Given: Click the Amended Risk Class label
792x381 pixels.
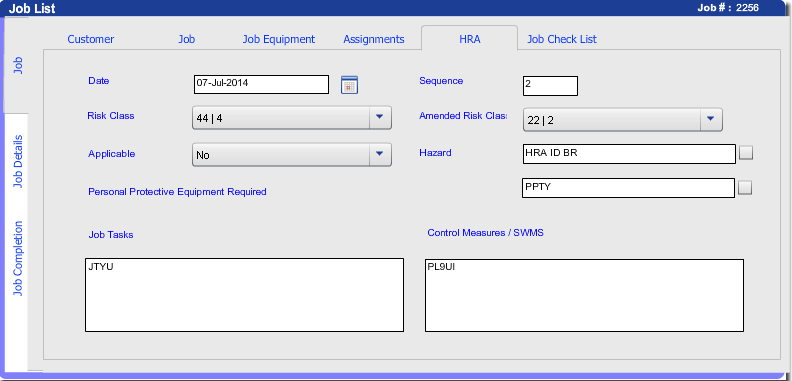Looking at the screenshot, I should [463, 116].
